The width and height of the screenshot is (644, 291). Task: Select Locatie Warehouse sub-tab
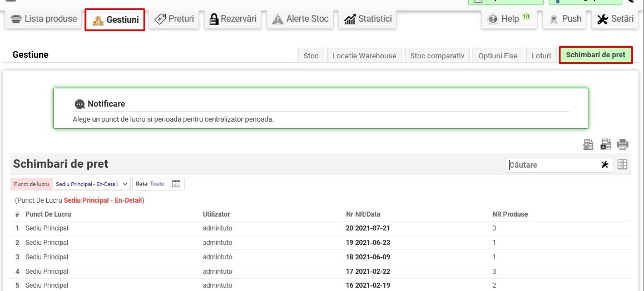click(364, 56)
